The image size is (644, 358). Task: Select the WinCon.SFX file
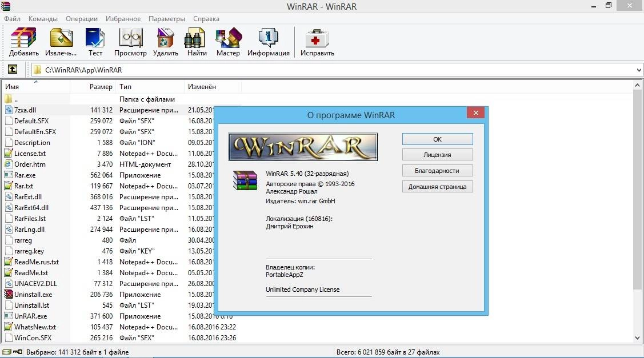(x=33, y=338)
